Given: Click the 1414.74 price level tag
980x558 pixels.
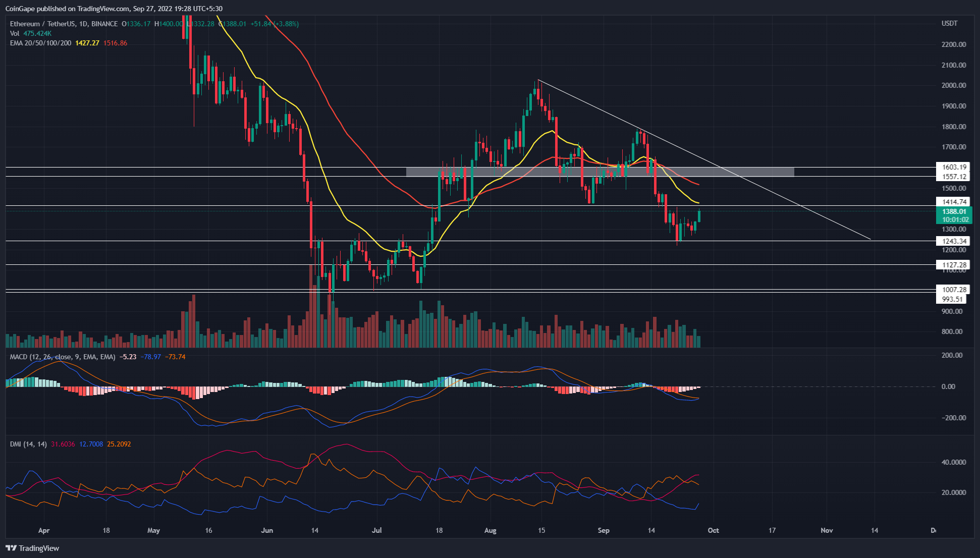Looking at the screenshot, I should click(x=954, y=202).
